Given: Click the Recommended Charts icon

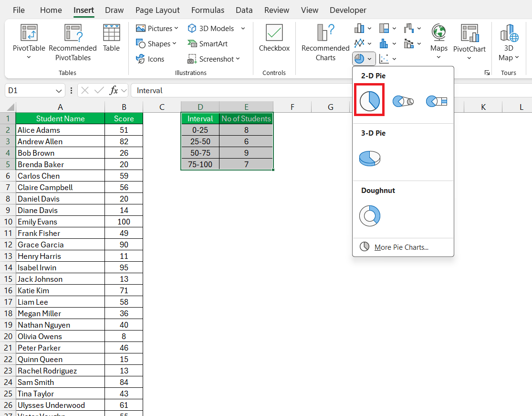Looking at the screenshot, I should (325, 43).
